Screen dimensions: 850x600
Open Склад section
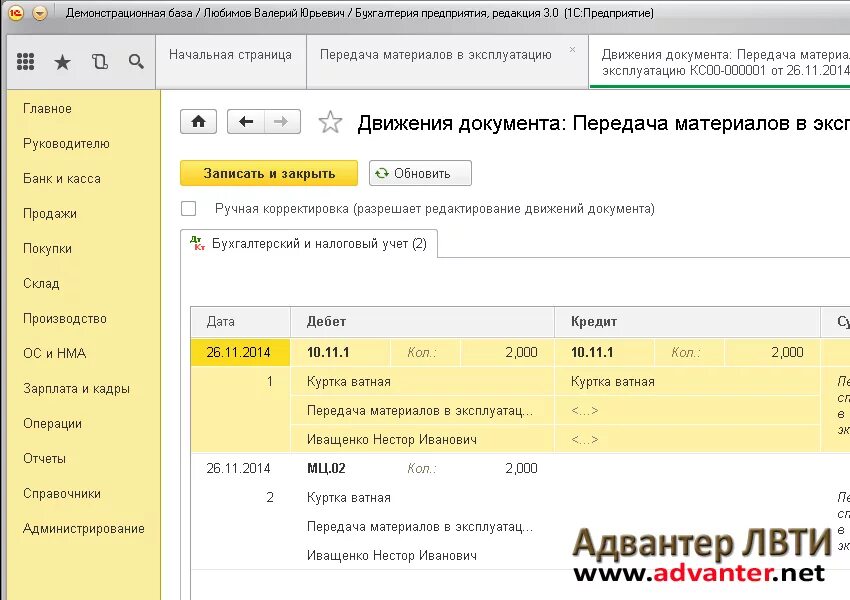(x=41, y=283)
